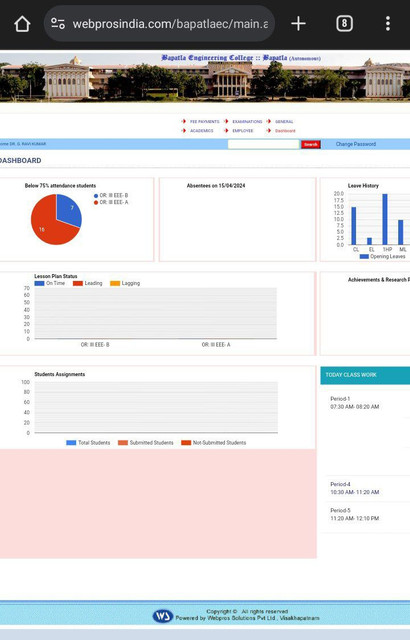Screen dimensions: 410x640
Task: Click the EL bar in Leave History
Action: pyautogui.click(x=370, y=241)
